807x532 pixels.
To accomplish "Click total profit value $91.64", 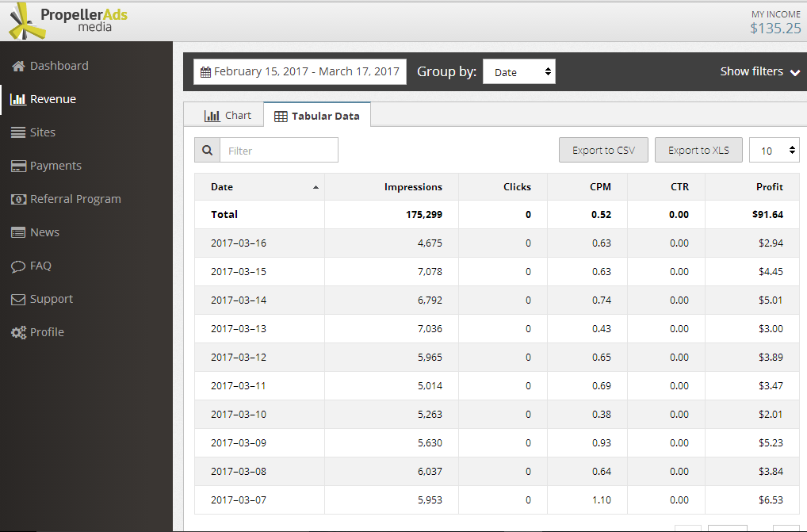I will 768,215.
